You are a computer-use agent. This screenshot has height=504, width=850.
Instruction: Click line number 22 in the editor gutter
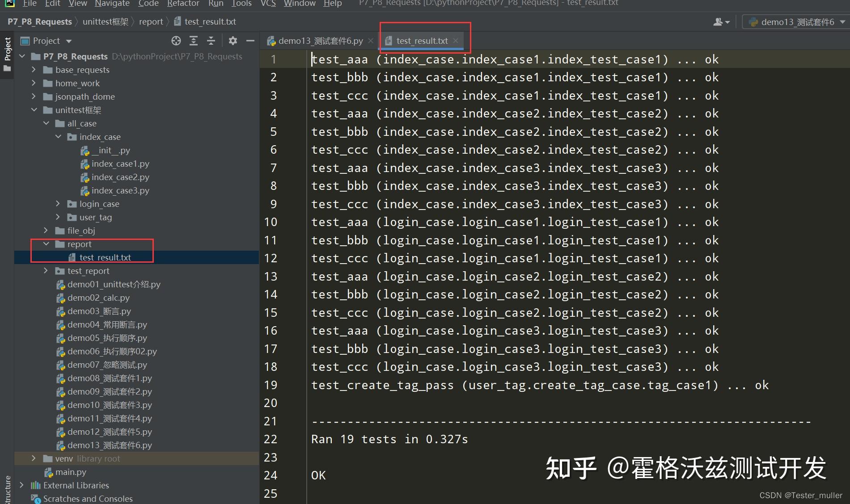[x=270, y=439]
